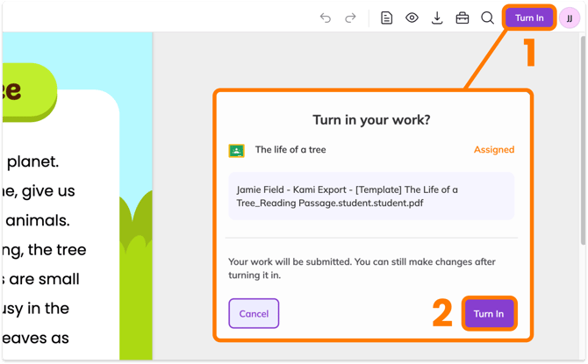Viewport: 588px width, 364px height.
Task: Confirm with dialog's Turn In button
Action: click(x=489, y=313)
